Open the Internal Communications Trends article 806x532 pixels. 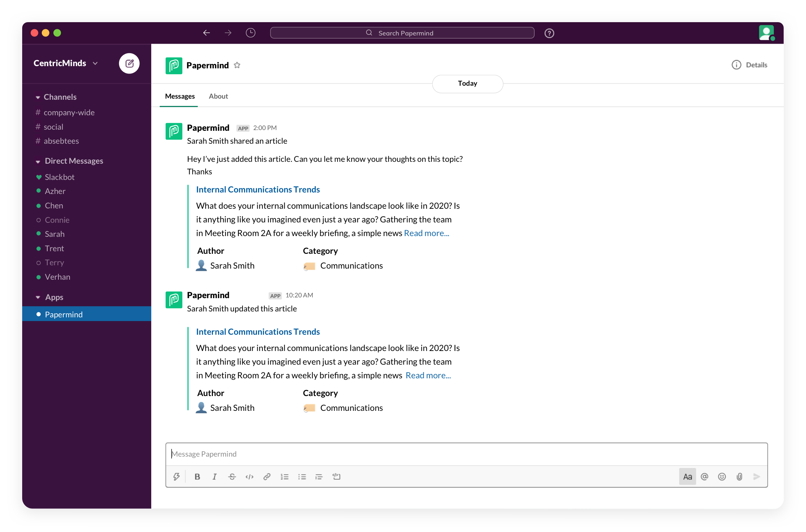258,189
